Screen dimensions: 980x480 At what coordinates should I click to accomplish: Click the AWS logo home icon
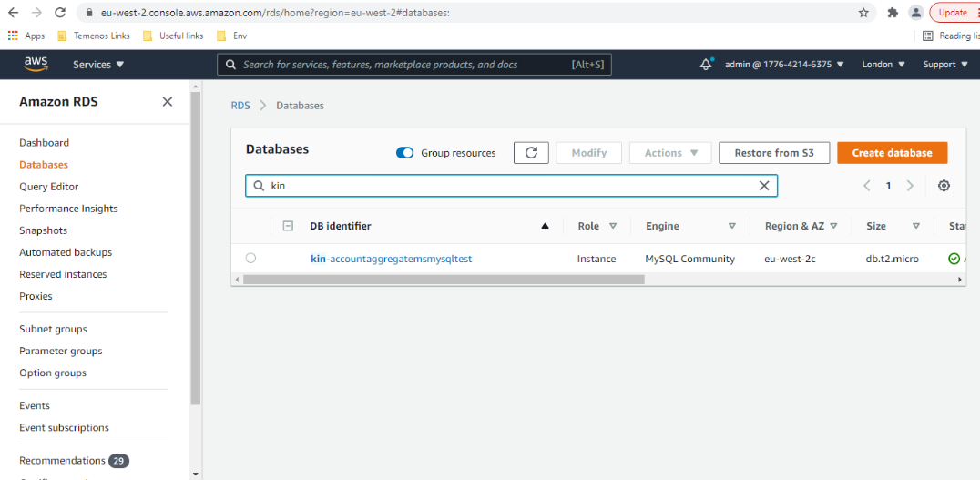(x=36, y=64)
